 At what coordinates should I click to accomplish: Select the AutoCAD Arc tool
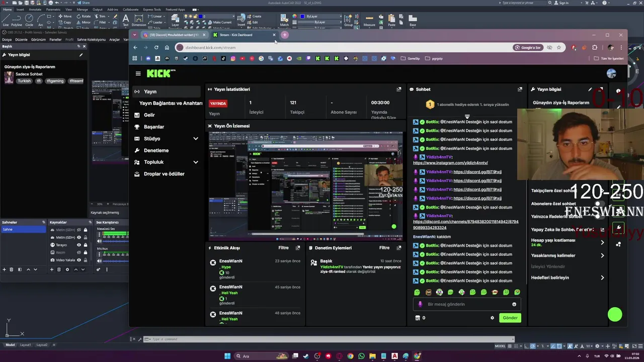pyautogui.click(x=40, y=20)
